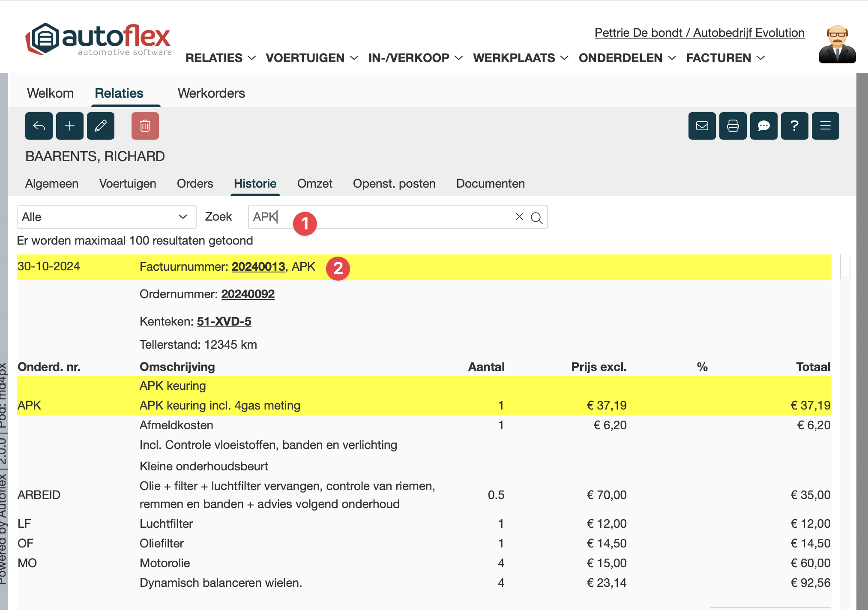This screenshot has height=610, width=868.
Task: Click the question mark help icon
Action: 795,126
